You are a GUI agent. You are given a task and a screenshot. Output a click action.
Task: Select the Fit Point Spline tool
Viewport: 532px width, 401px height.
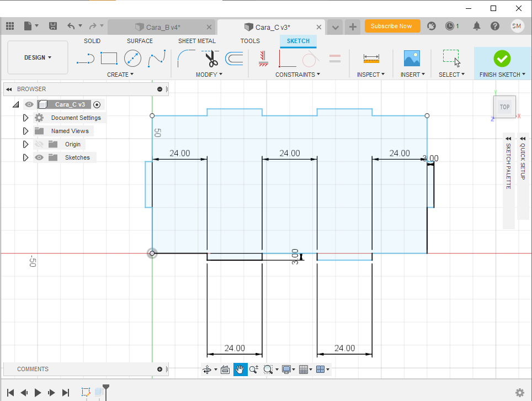click(x=157, y=59)
